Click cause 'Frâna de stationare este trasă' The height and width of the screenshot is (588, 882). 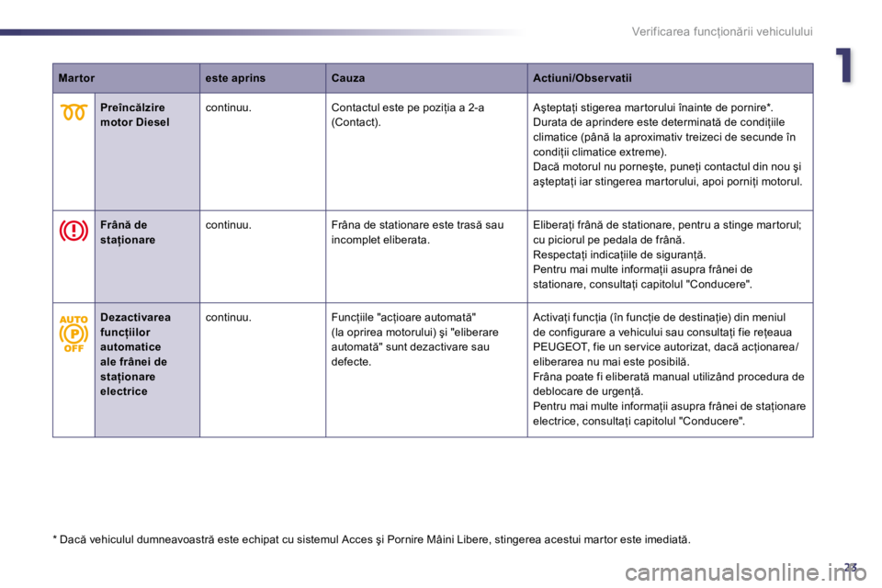coord(417,225)
